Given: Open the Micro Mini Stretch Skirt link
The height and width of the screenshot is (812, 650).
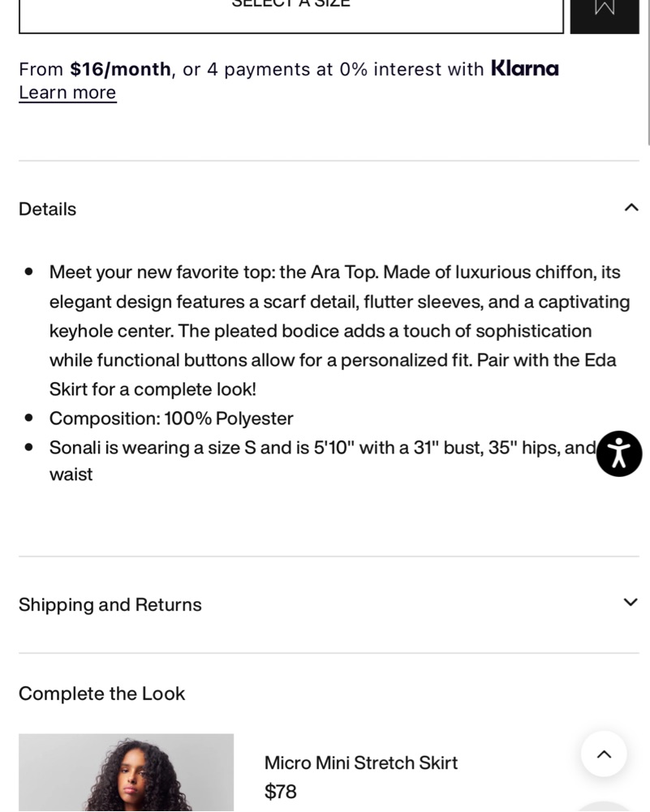Looking at the screenshot, I should 361,763.
